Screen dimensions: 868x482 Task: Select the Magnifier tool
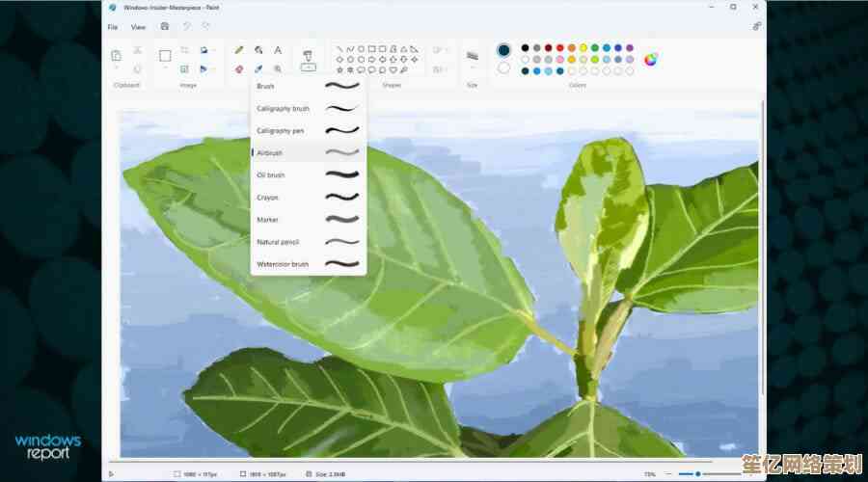tap(278, 69)
